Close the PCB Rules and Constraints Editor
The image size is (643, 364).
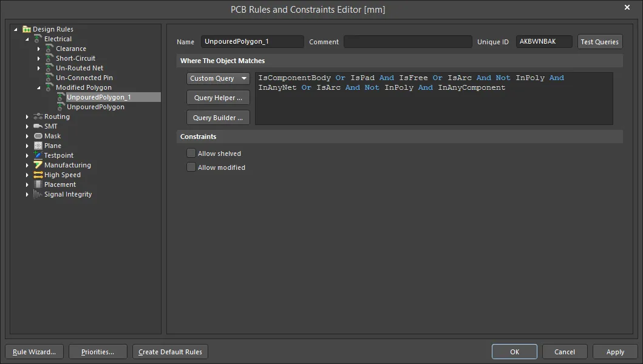[627, 7]
